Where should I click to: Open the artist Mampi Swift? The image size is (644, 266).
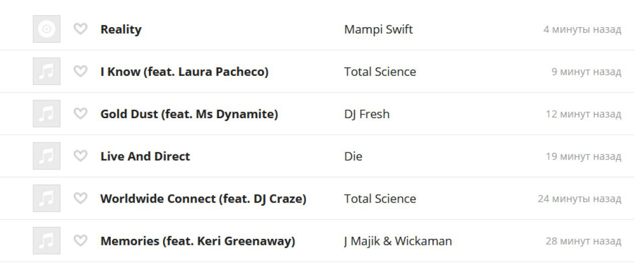[378, 30]
